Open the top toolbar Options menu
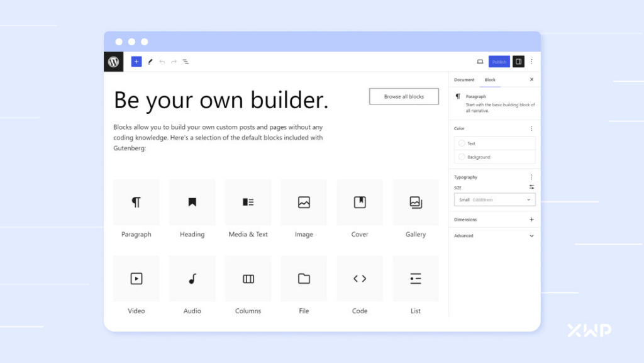This screenshot has width=644, height=363. 531,62
